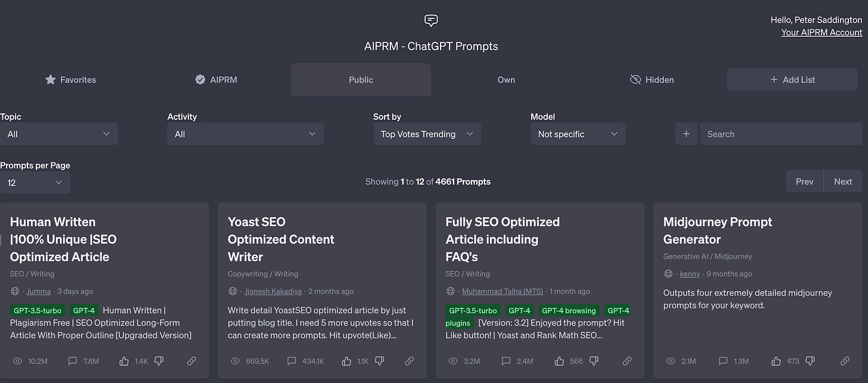Image resolution: width=868 pixels, height=383 pixels.
Task: Click the comments icon showing 1.3M
Action: click(723, 361)
